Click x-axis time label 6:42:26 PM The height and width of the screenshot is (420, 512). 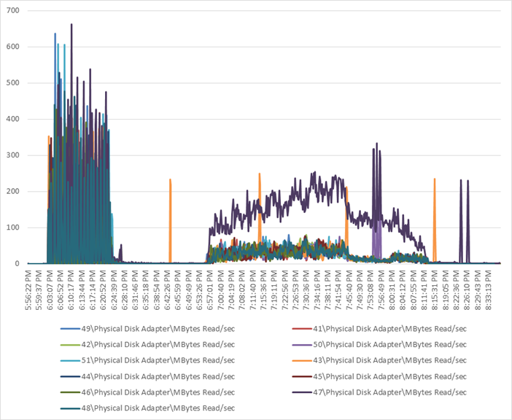click(x=168, y=290)
